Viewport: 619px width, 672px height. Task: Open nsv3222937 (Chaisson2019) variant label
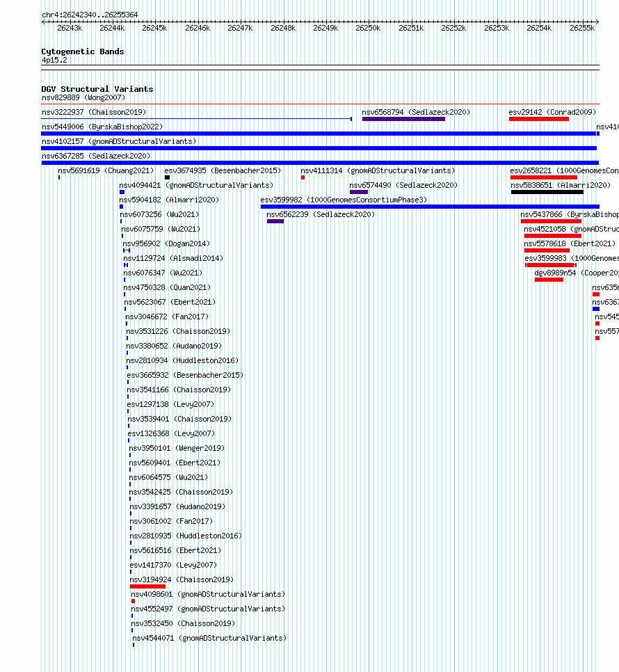(x=94, y=112)
